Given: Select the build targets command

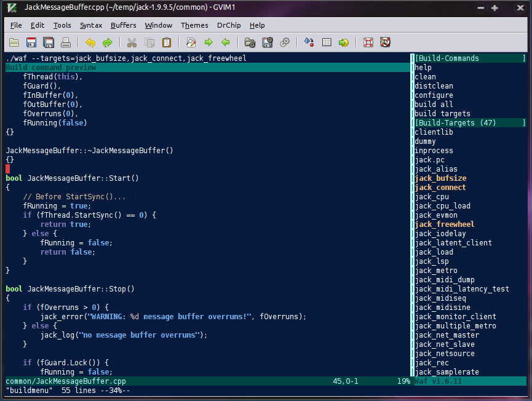Looking at the screenshot, I should point(442,114).
